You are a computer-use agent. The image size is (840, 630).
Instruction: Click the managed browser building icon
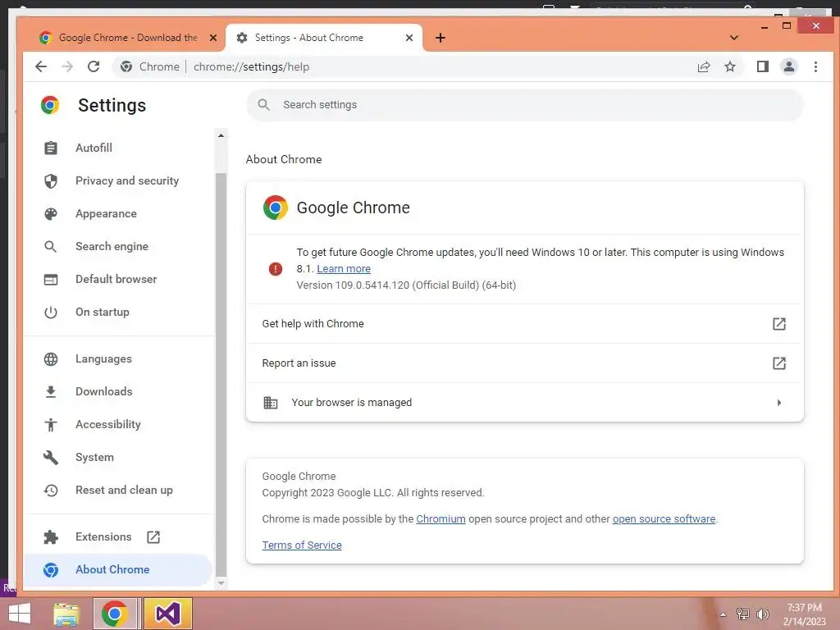271,402
